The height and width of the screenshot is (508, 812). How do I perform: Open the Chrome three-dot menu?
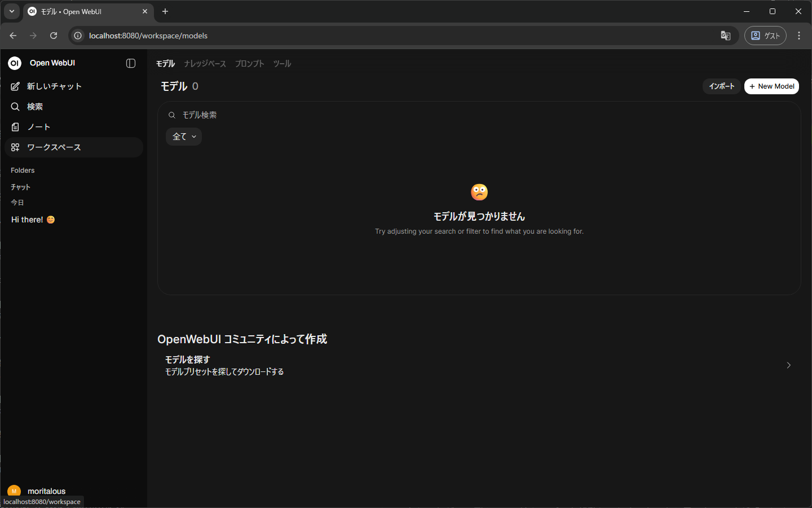[799, 36]
